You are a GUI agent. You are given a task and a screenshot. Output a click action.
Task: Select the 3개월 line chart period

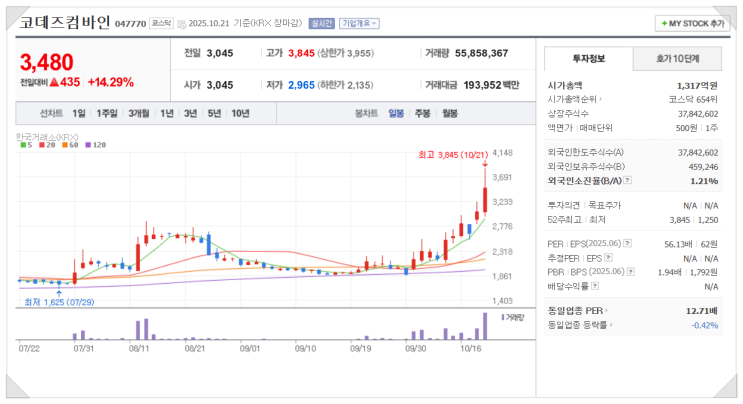(x=138, y=114)
